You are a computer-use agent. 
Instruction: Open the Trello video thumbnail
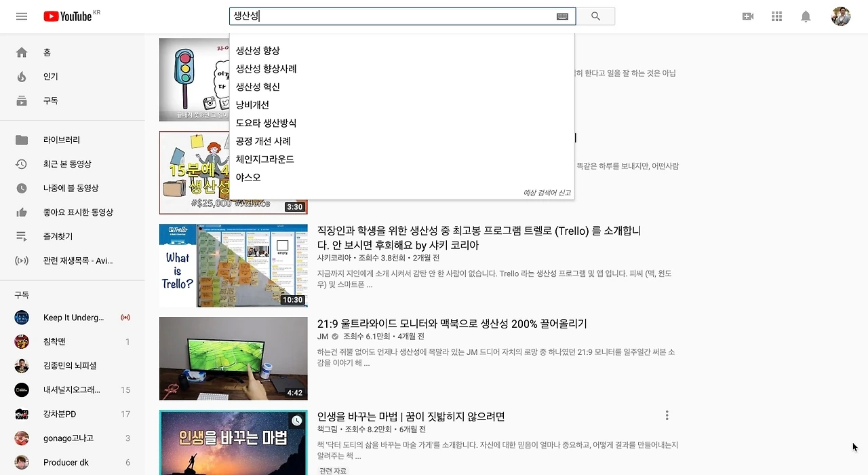pyautogui.click(x=233, y=266)
